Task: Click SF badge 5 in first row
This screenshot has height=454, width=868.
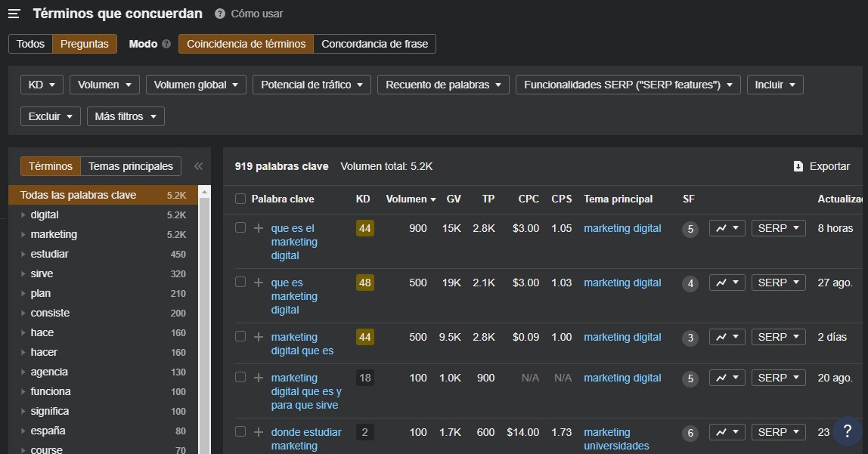Action: (690, 229)
